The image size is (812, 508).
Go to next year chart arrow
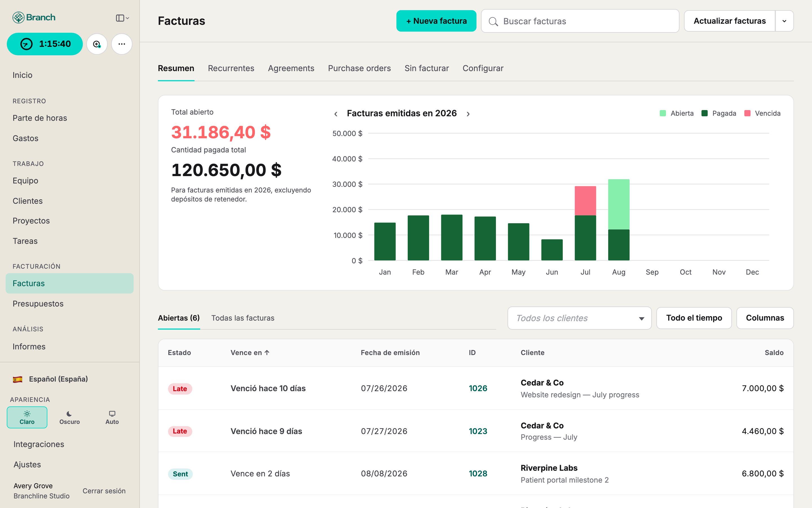(468, 114)
